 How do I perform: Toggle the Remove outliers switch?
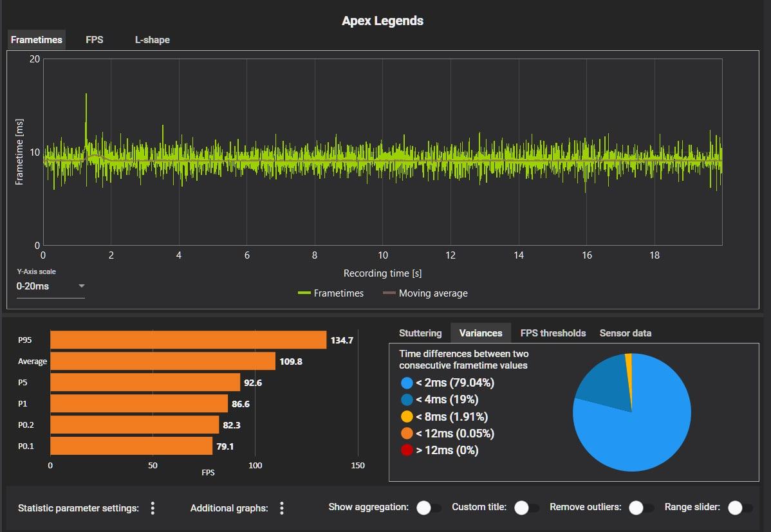pos(641,508)
